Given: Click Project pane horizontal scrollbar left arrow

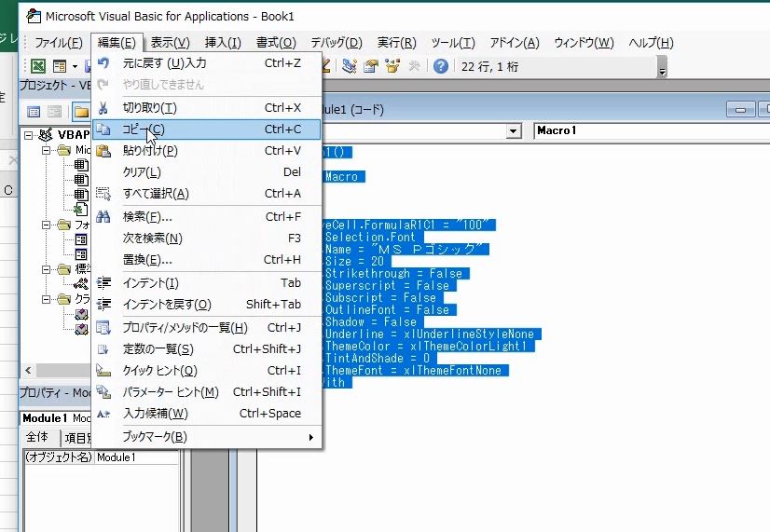Looking at the screenshot, I should (28, 371).
